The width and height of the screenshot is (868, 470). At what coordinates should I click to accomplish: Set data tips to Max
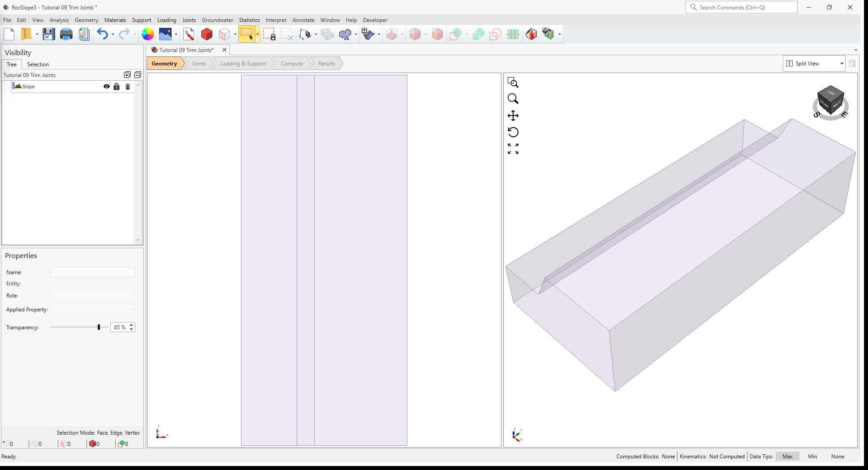(x=787, y=457)
